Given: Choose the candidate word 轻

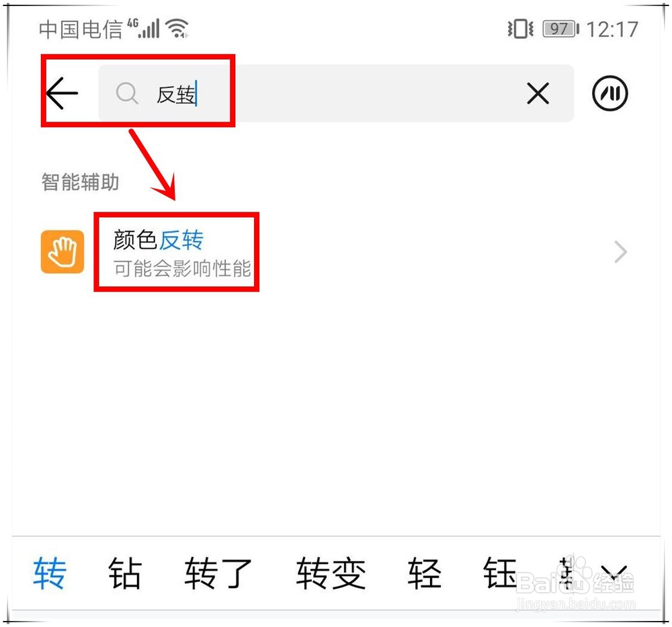Looking at the screenshot, I should point(424,573).
